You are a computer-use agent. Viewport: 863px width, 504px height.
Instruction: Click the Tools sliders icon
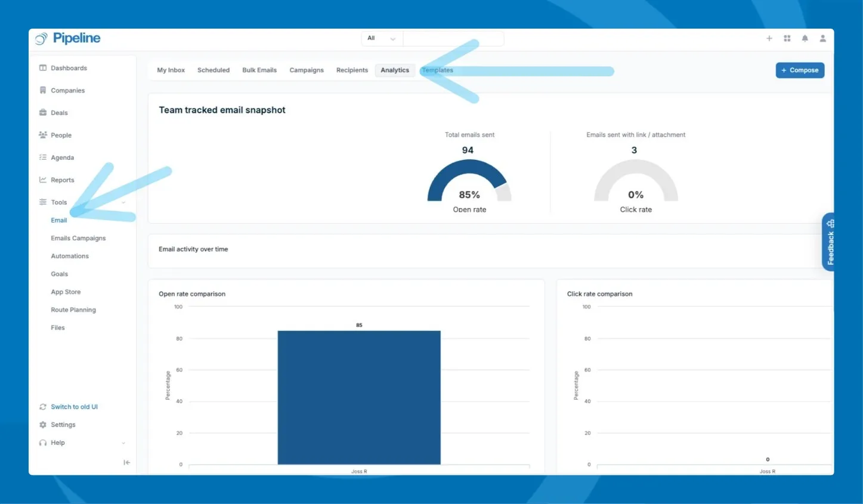coord(43,202)
